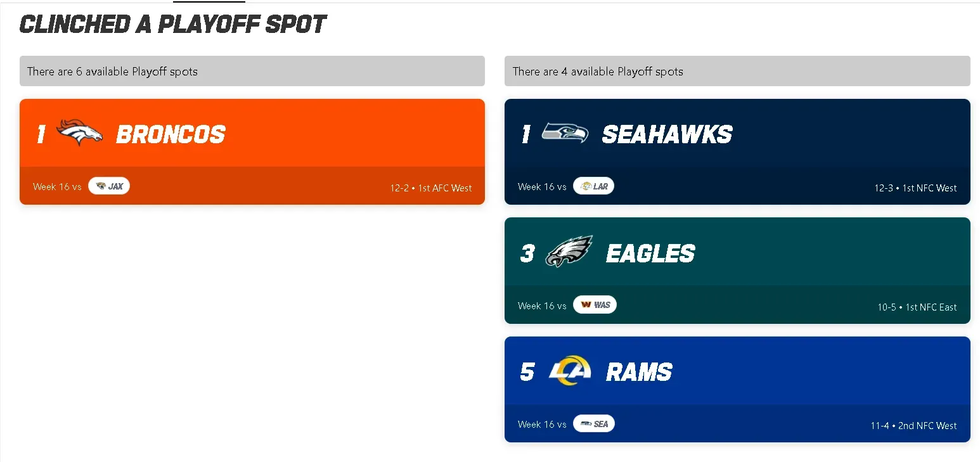
Task: Click the CLINCHED A PLAYOFF SPOT heading
Action: point(172,24)
